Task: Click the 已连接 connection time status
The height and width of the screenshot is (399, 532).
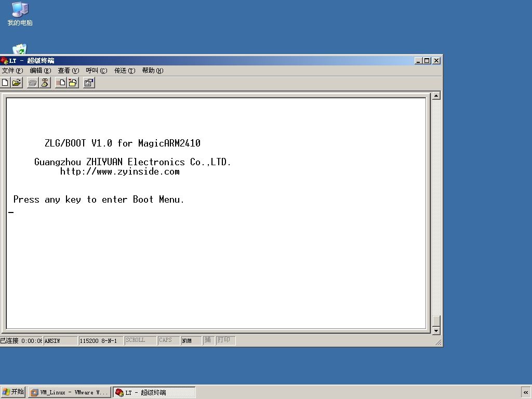Action: [21, 341]
